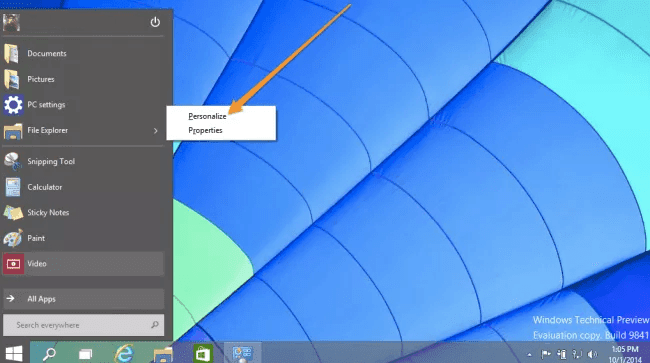
Task: Open the Video app tile
Action: (83, 264)
